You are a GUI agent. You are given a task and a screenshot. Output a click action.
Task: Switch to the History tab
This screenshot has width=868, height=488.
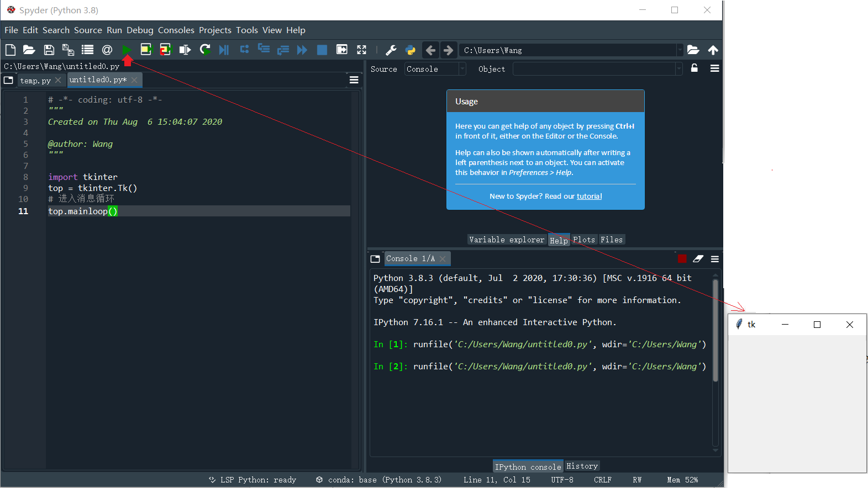pyautogui.click(x=582, y=466)
